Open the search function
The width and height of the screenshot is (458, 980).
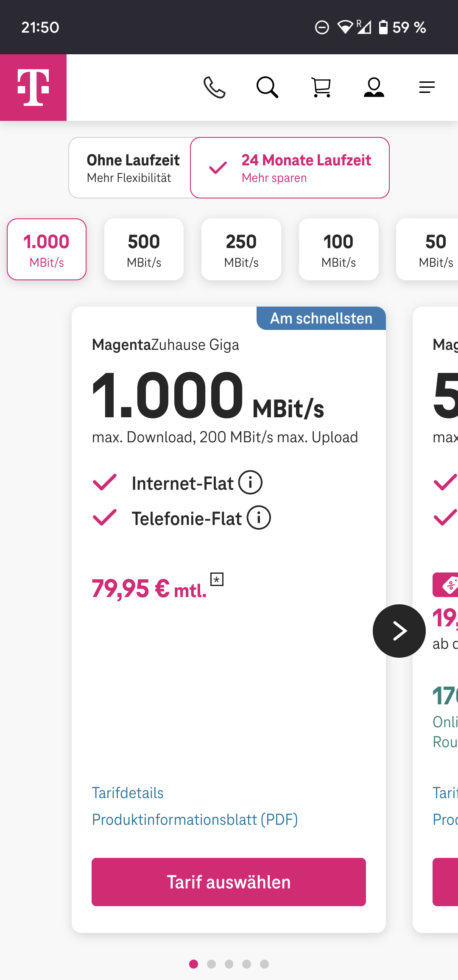pyautogui.click(x=267, y=87)
